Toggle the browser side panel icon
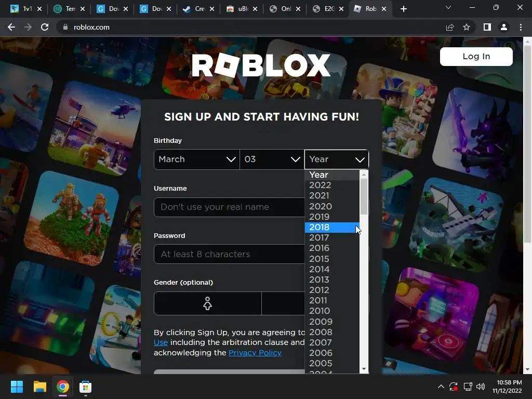 (487, 27)
